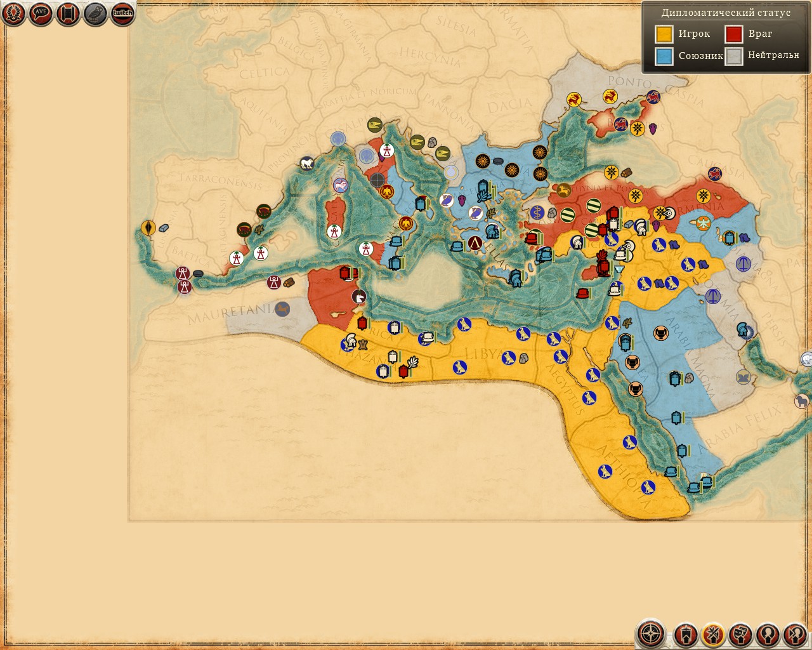Select the Mauretania region label
812x650 pixels.
[x=232, y=313]
